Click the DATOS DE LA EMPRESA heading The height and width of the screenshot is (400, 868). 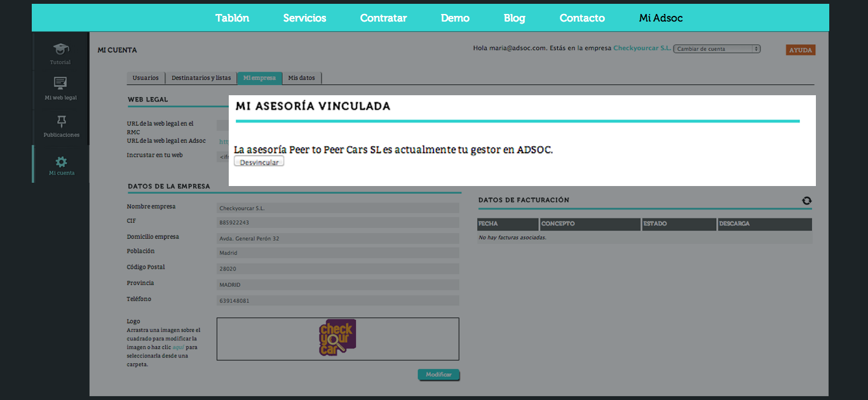[x=168, y=187]
